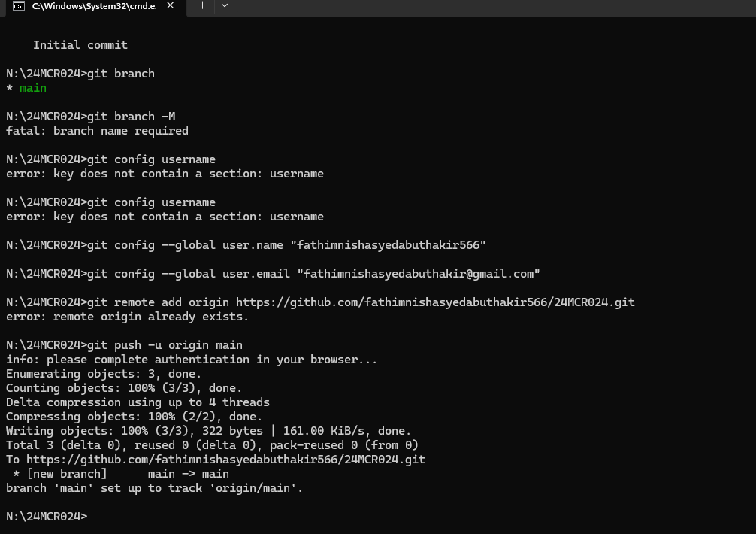Click the gmail address in user.email command
This screenshot has height=534, width=756.
pyautogui.click(x=418, y=274)
